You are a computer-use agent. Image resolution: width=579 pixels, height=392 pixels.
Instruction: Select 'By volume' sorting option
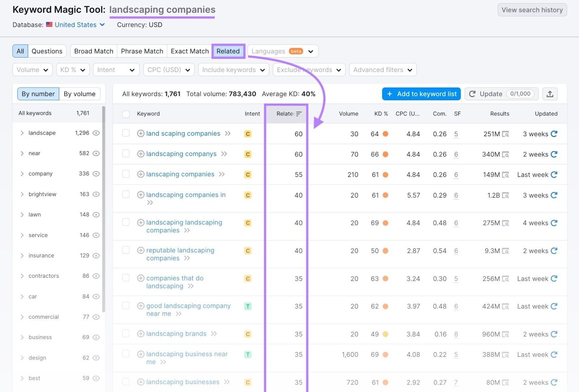point(80,94)
